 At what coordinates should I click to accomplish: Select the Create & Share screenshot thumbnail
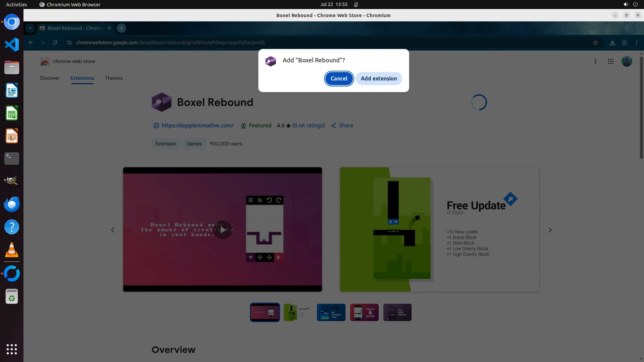pyautogui.click(x=364, y=312)
